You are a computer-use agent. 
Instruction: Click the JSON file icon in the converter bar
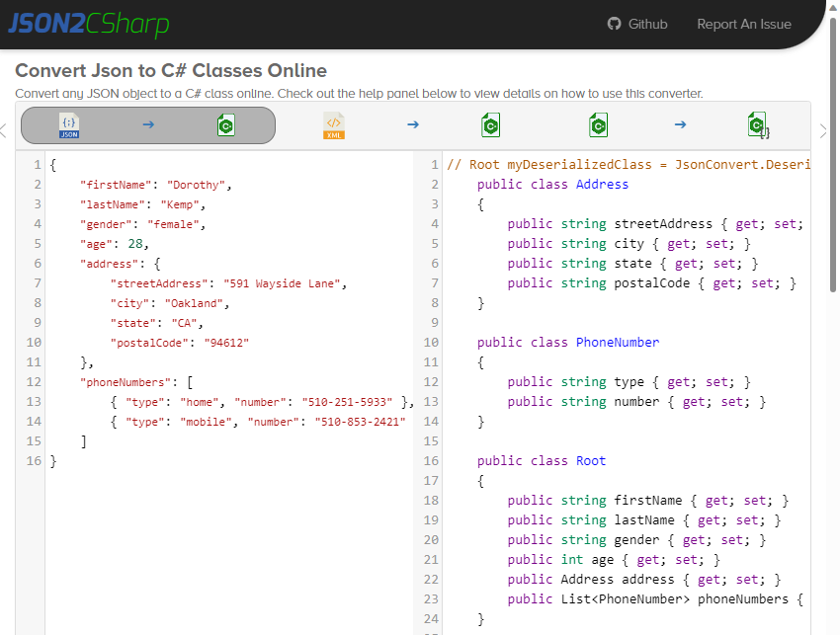pos(69,125)
